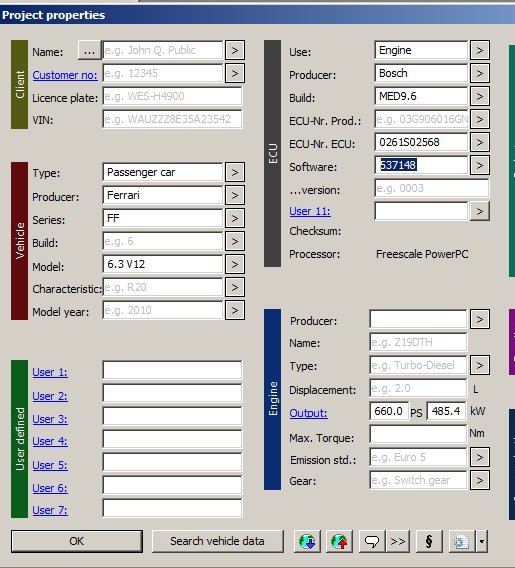Click the paragraph sign § button
Screen dimensions: 515x568
tap(429, 541)
